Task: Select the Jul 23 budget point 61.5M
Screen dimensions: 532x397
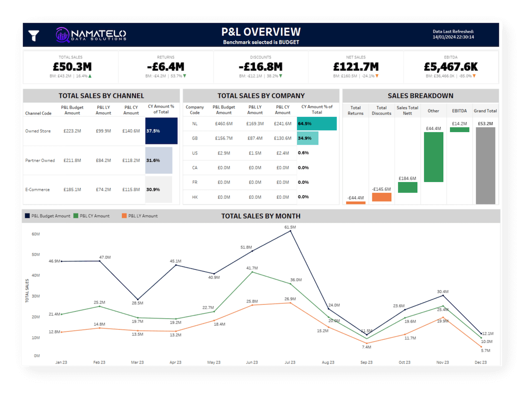Action: (291, 231)
